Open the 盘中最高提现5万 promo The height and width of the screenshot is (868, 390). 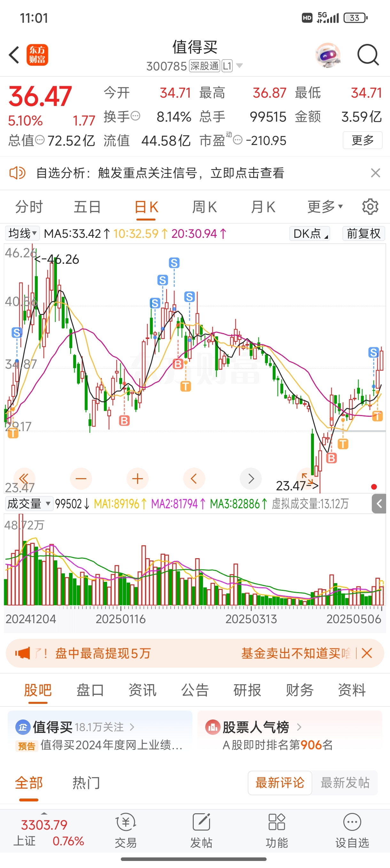(103, 653)
